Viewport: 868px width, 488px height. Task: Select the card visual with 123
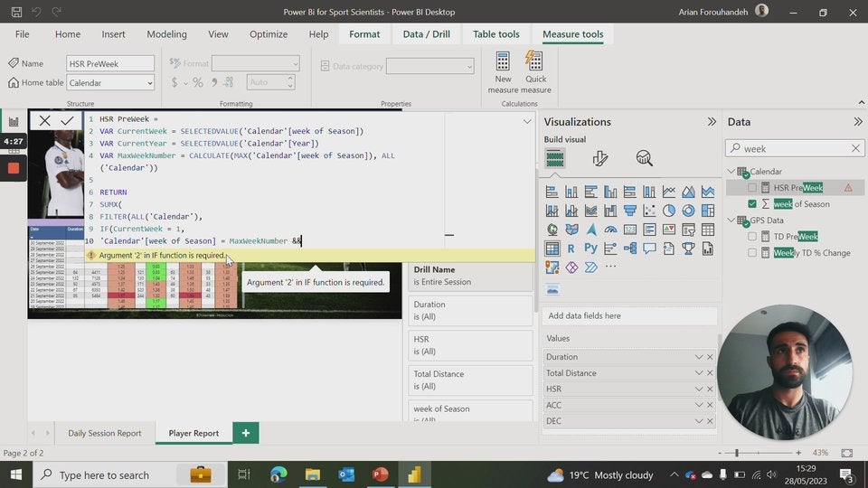tap(630, 229)
